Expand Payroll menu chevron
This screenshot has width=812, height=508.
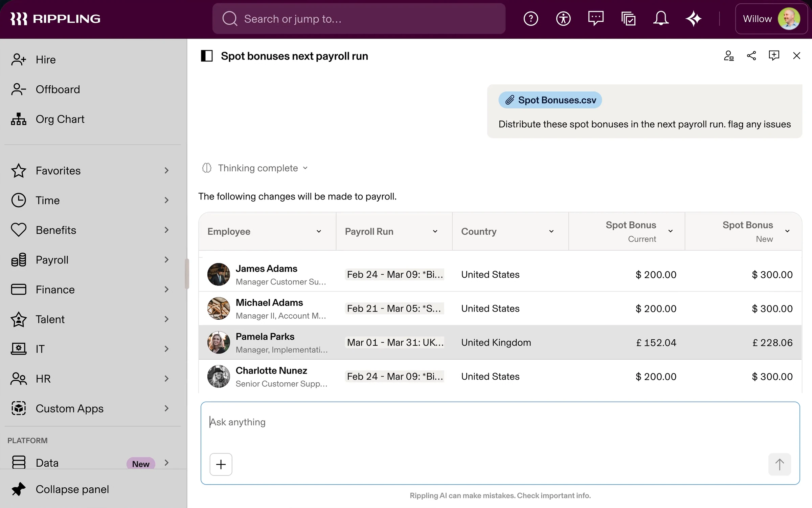click(x=166, y=260)
